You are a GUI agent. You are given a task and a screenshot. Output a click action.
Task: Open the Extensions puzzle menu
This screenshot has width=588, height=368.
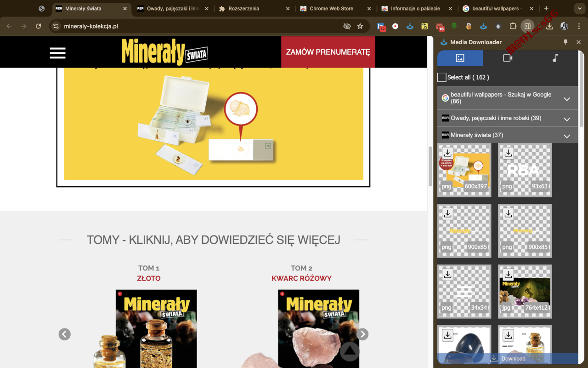coord(513,26)
